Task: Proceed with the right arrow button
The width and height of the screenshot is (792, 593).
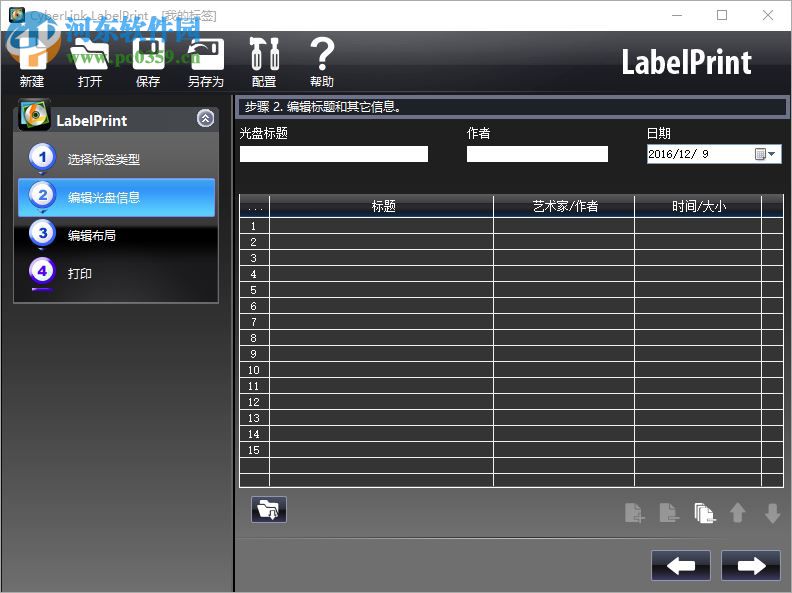Action: tap(751, 566)
